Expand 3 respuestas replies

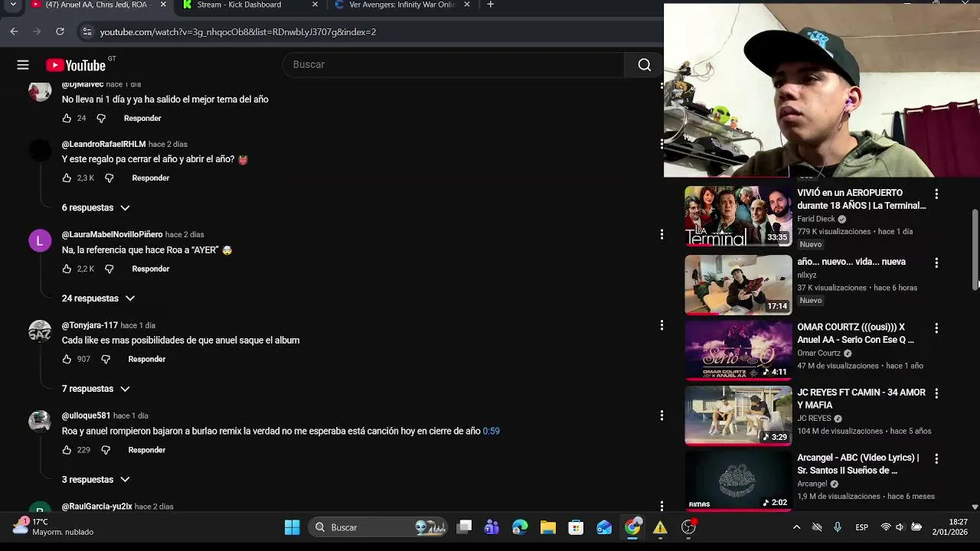96,480
